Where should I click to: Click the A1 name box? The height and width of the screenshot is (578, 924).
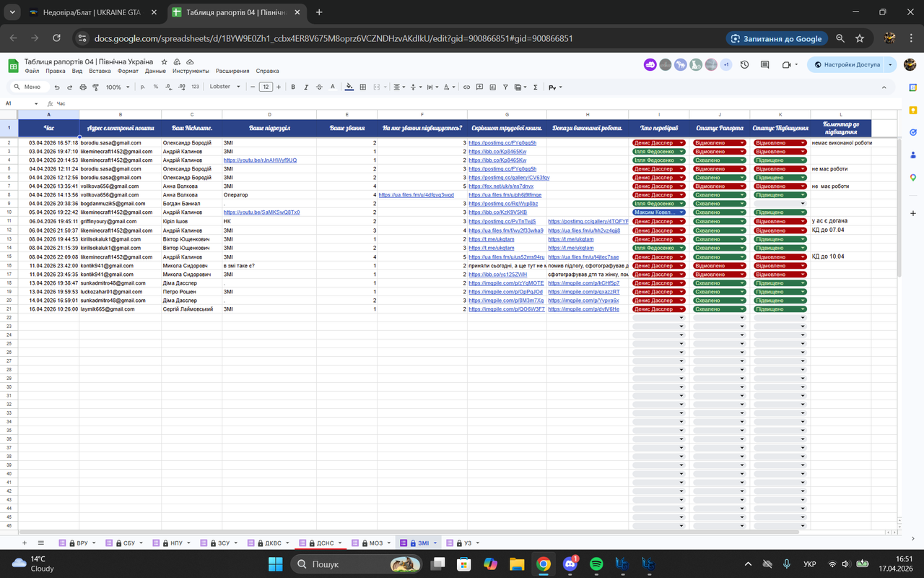click(x=22, y=103)
